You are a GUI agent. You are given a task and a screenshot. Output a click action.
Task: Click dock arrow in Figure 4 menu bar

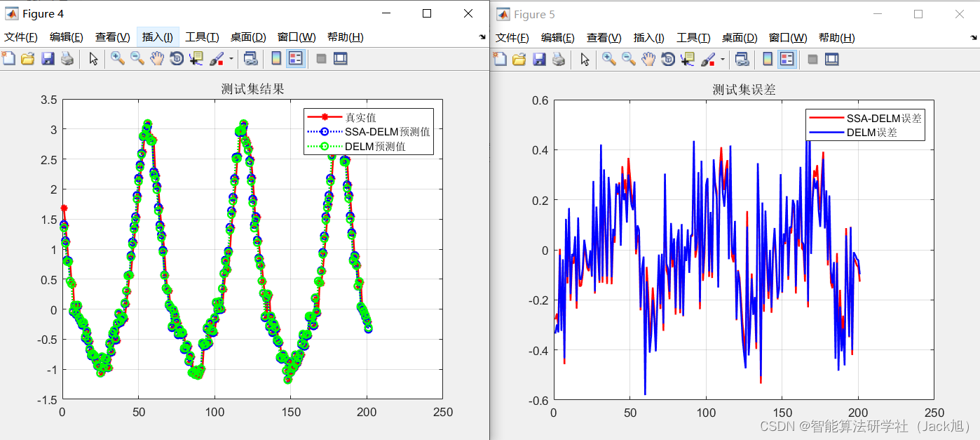pyautogui.click(x=482, y=37)
